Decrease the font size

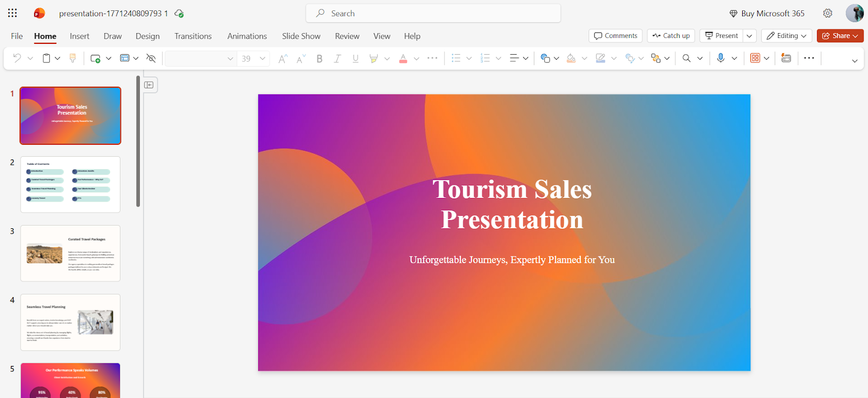click(x=301, y=59)
